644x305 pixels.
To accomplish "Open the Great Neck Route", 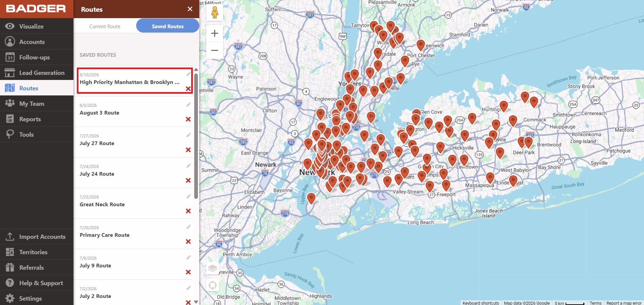I will (102, 204).
